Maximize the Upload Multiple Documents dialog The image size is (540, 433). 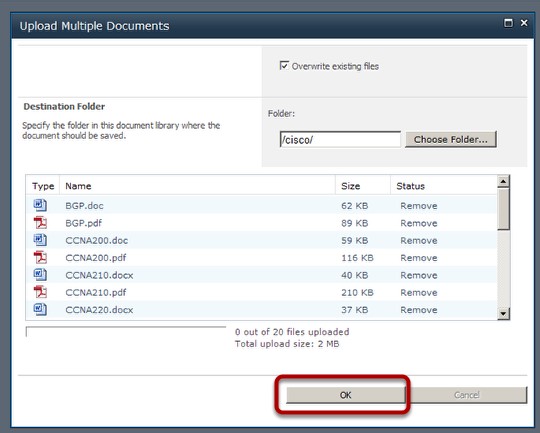coord(508,23)
